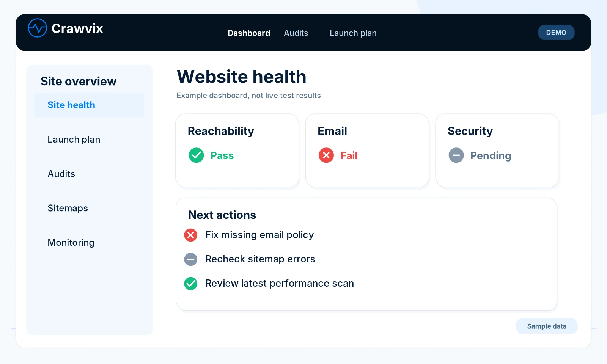Open the Recheck sitemap errors action

coord(260,259)
